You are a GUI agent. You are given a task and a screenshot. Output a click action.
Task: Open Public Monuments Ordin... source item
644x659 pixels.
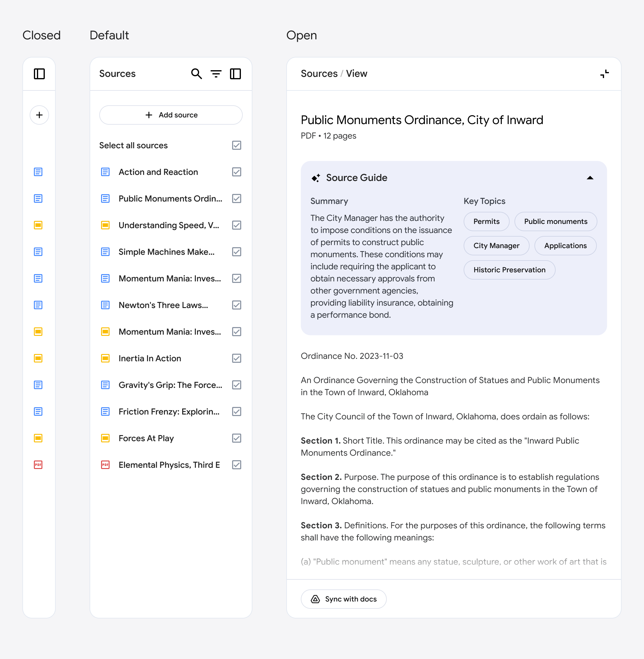(x=170, y=198)
